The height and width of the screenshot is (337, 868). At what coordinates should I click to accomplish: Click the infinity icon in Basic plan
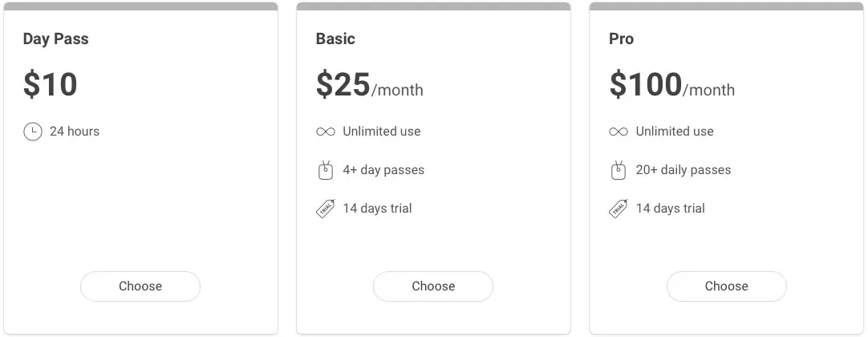click(x=325, y=132)
